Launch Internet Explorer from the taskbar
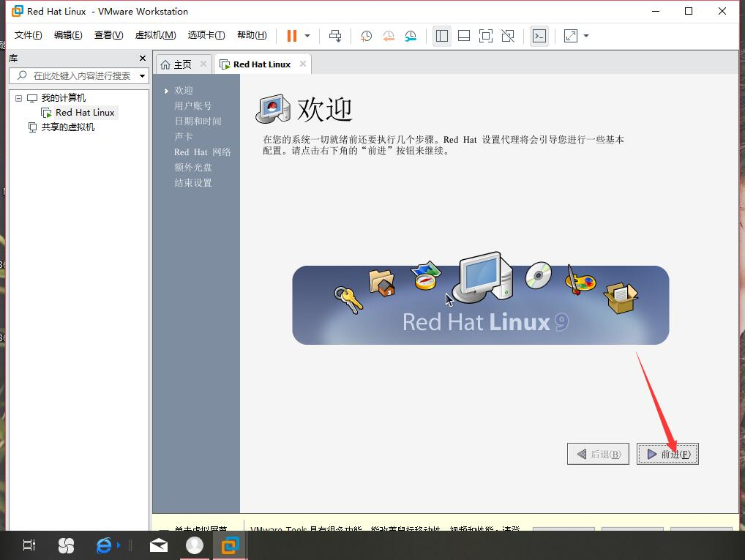This screenshot has height=560, width=745. click(104, 545)
